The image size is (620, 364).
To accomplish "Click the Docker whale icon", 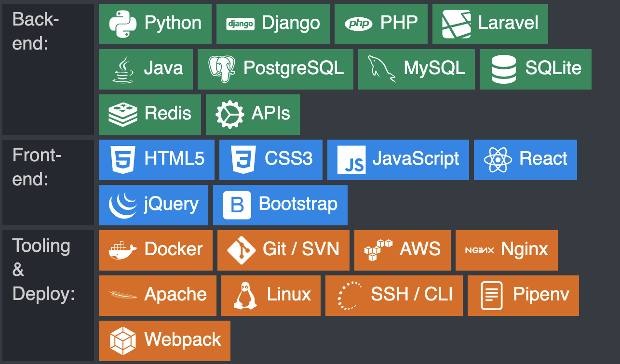I will click(x=123, y=250).
